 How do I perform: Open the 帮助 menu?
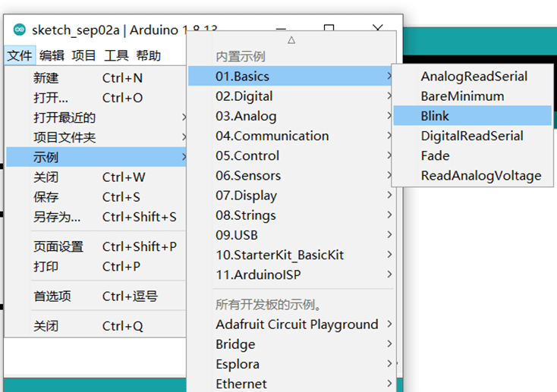149,56
